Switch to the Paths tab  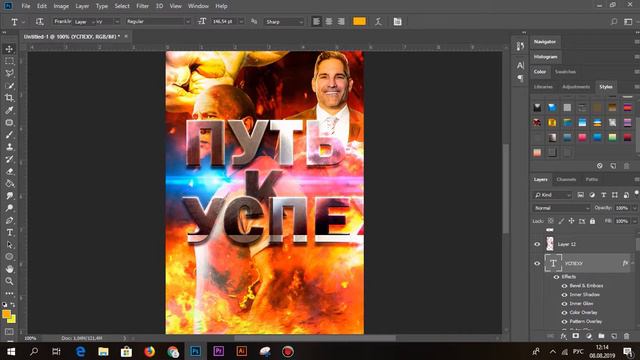click(x=592, y=180)
